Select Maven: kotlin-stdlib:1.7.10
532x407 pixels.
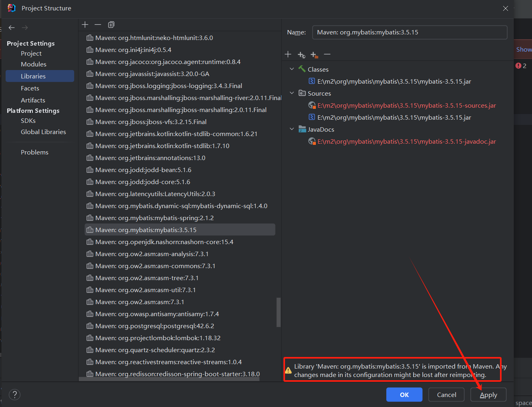pos(162,146)
